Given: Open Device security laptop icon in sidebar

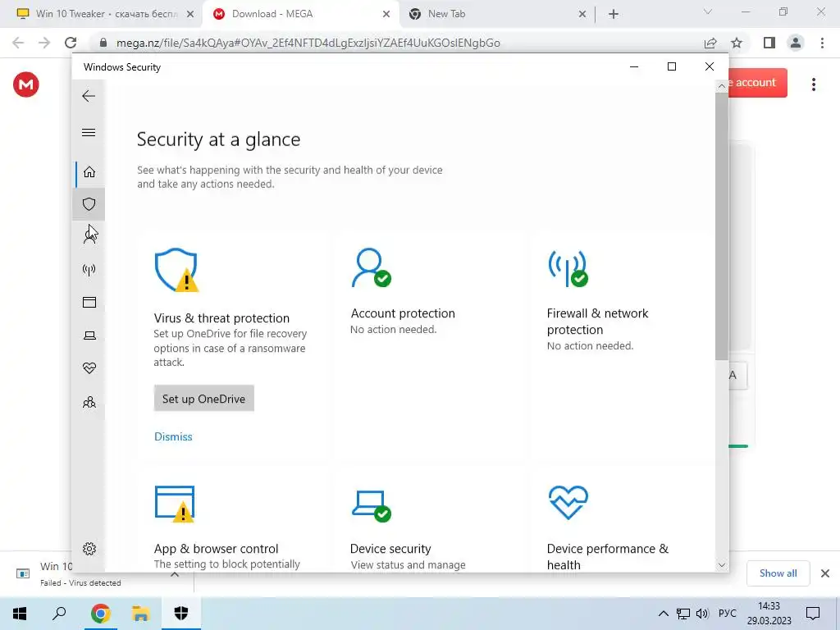Looking at the screenshot, I should point(89,336).
